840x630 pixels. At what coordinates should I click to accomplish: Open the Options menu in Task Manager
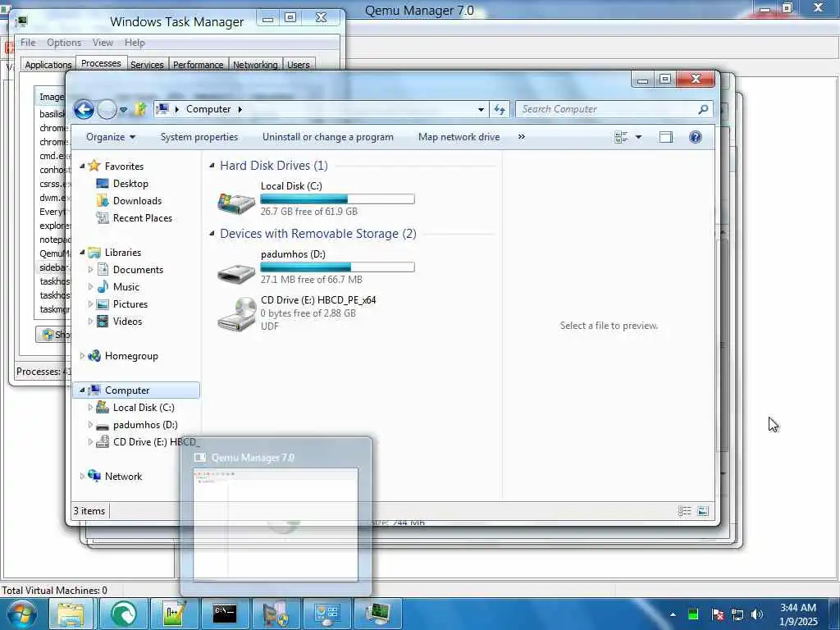[x=64, y=43]
